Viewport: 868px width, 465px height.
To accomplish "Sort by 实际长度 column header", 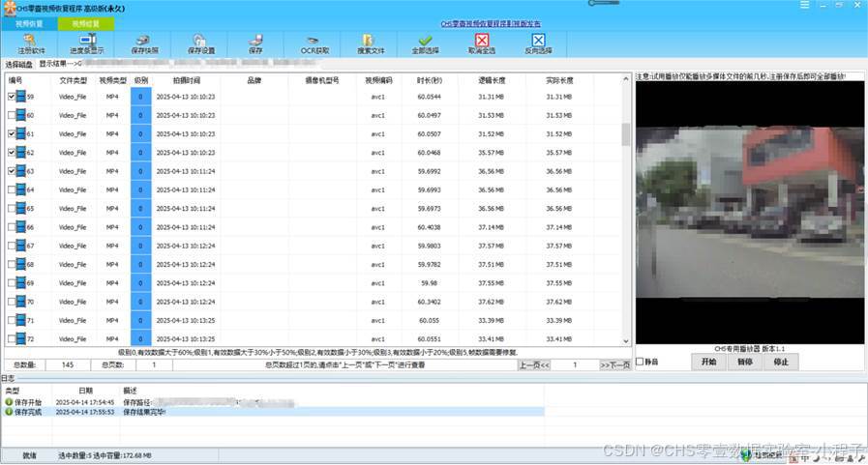I will (559, 80).
